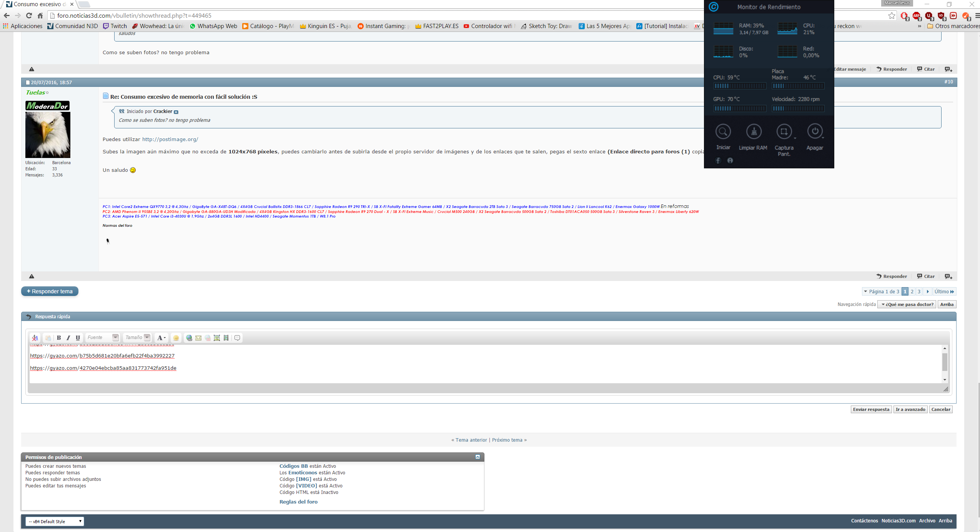Screen dimensions: 980x532
Task: Toggle bold formatting in quick reply editor
Action: click(59, 338)
